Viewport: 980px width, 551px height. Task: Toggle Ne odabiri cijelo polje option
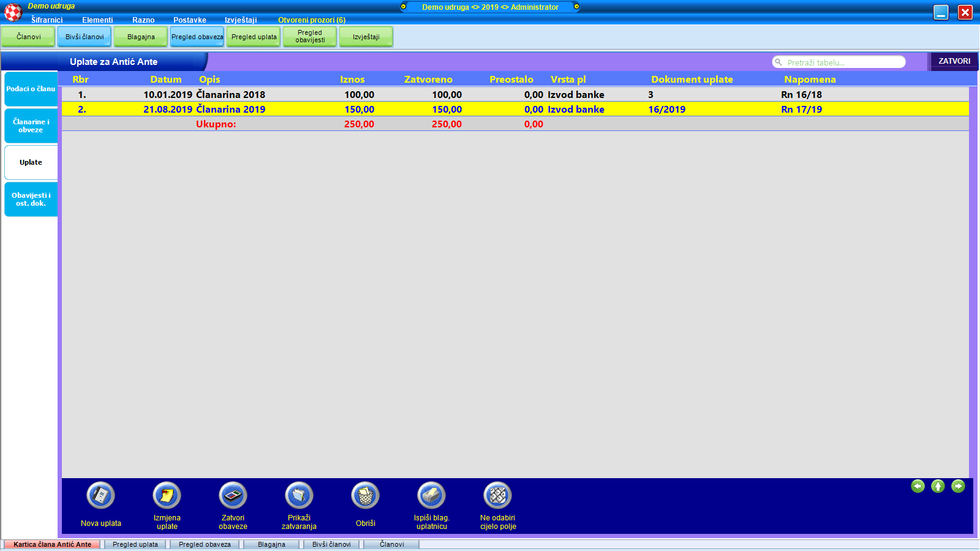pos(498,495)
